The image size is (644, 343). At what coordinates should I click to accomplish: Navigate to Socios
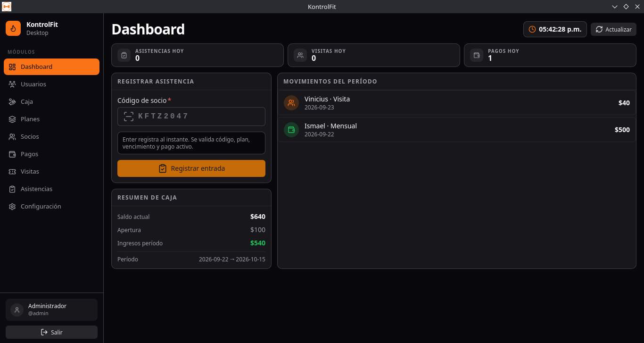tap(52, 137)
